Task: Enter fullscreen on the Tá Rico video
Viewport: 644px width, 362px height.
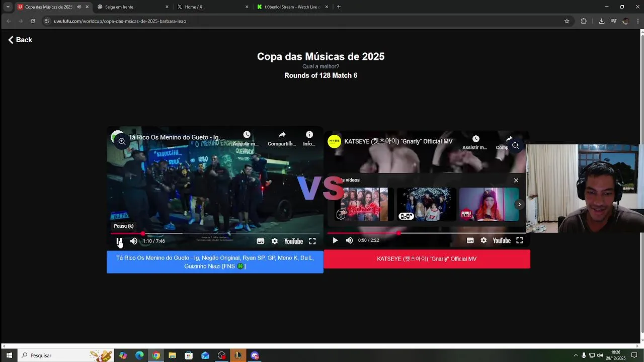Action: 312,241
